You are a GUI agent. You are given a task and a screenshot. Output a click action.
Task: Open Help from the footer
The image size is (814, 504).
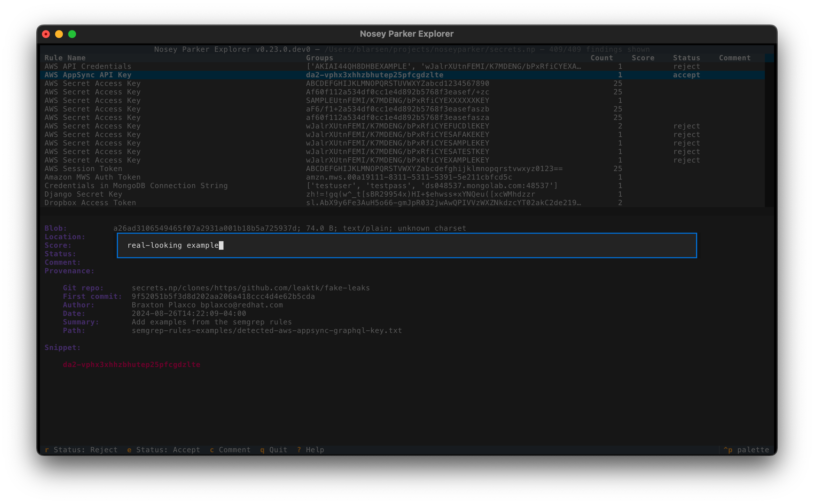pyautogui.click(x=310, y=450)
